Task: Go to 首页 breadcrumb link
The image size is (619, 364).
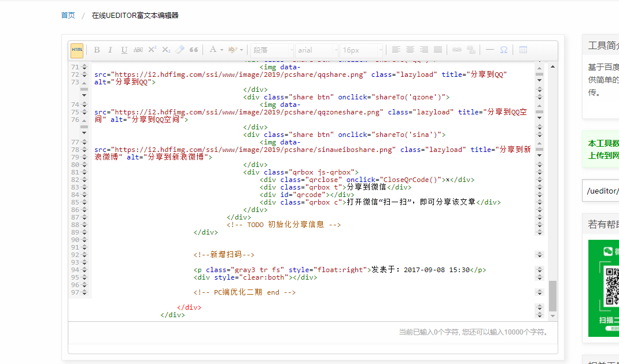Action: pos(68,16)
